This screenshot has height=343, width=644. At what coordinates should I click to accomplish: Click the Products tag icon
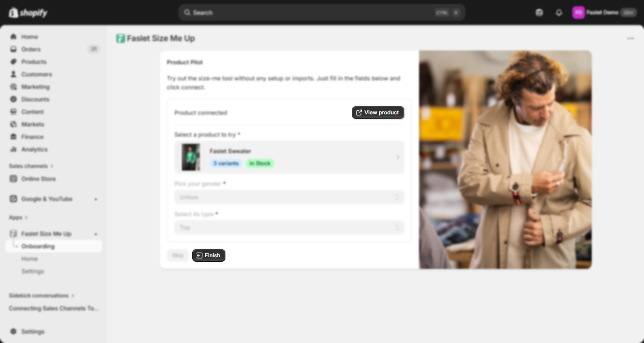coord(13,62)
